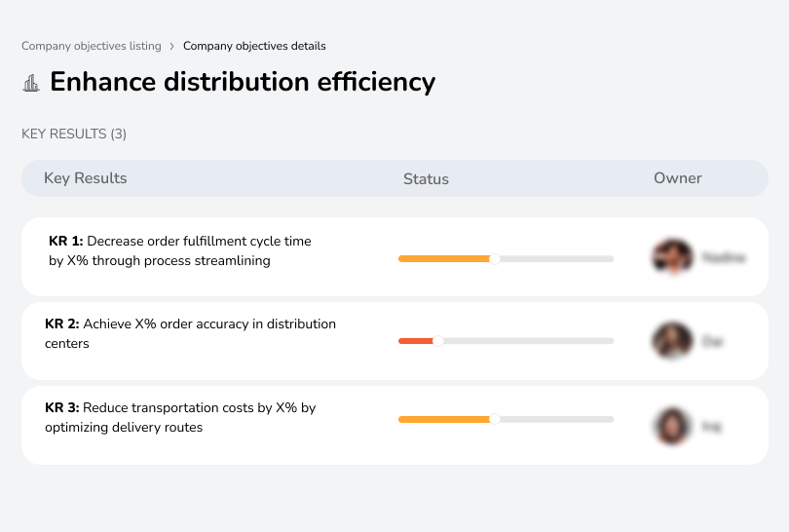
Task: Click the KR 2 owner name
Action: click(712, 342)
